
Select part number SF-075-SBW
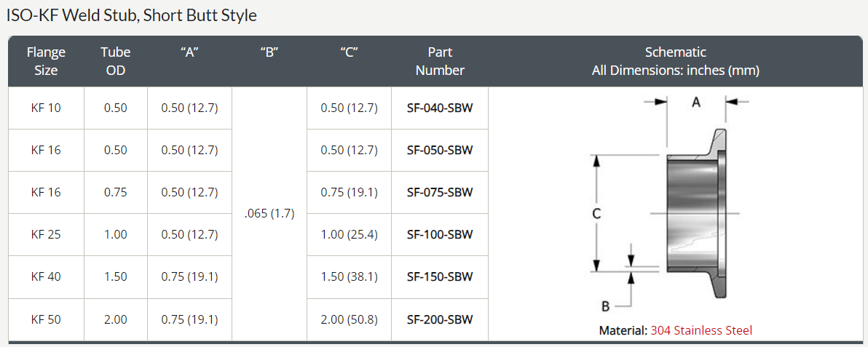point(440,192)
